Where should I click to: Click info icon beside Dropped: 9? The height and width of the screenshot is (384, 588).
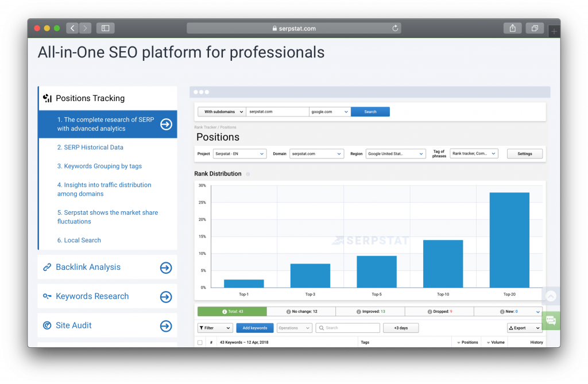click(x=430, y=312)
